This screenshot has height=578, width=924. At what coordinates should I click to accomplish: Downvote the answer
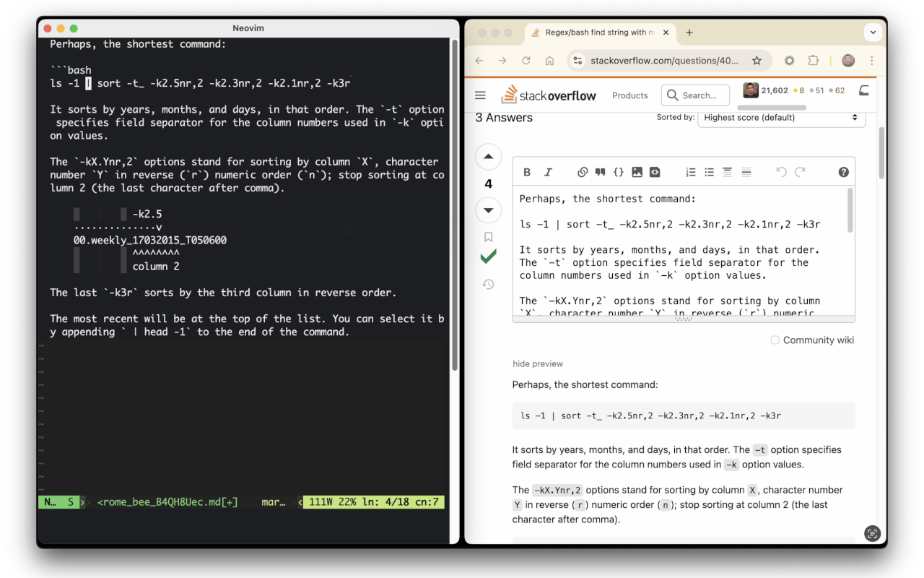tap(488, 210)
